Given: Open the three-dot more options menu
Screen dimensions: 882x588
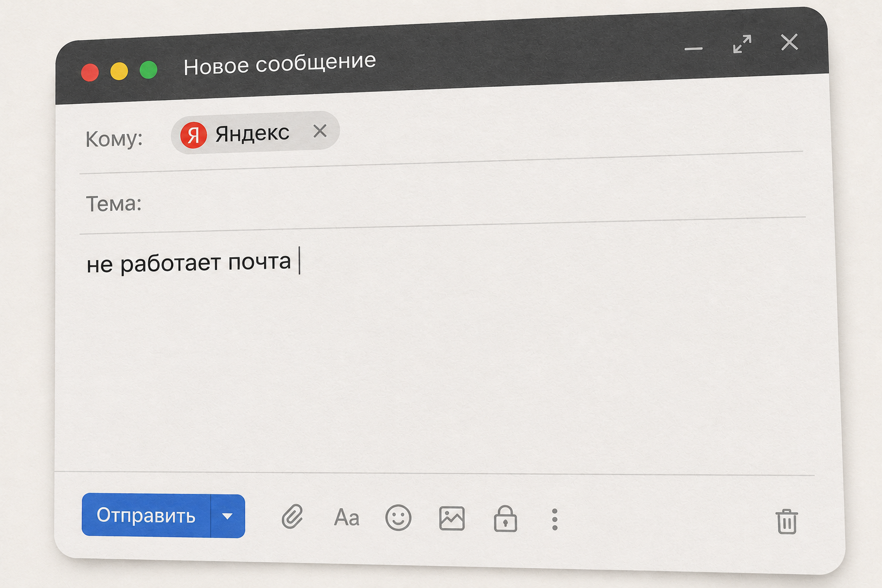Looking at the screenshot, I should (554, 519).
